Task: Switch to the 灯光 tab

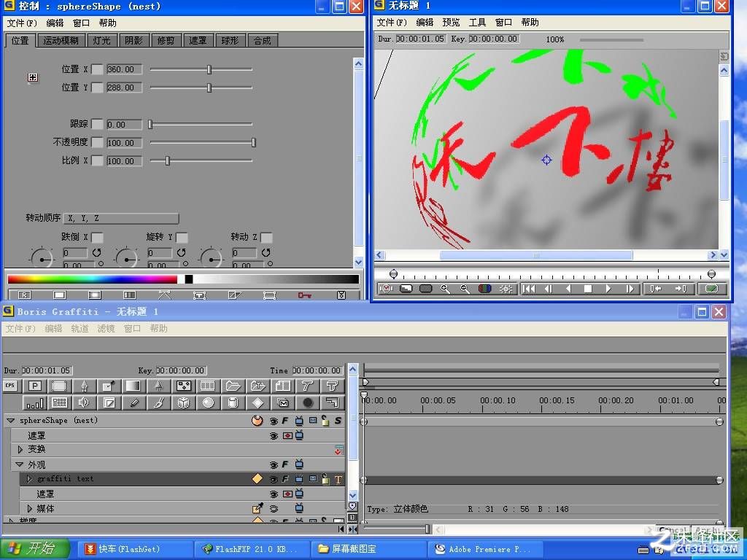Action: [x=101, y=41]
